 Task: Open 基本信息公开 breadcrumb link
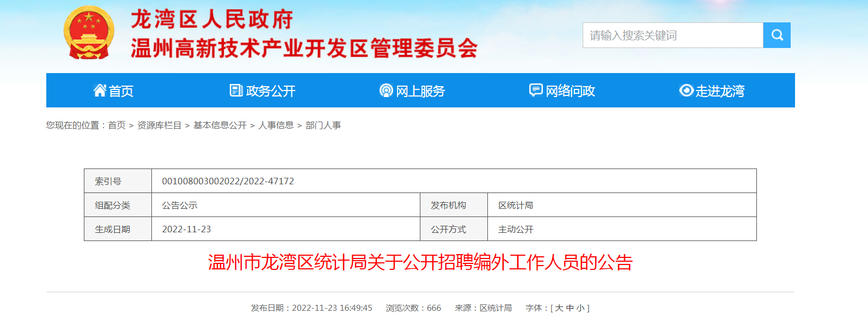[x=220, y=125]
